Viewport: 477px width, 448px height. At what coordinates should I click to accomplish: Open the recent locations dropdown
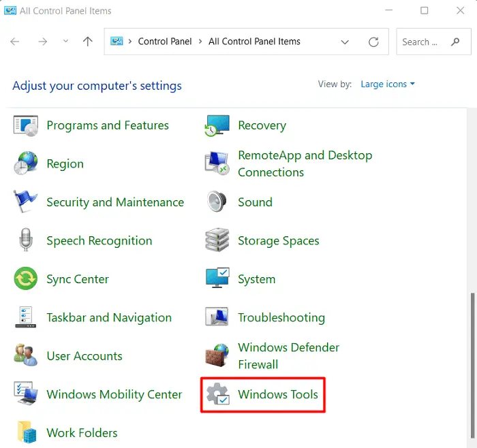tap(65, 42)
